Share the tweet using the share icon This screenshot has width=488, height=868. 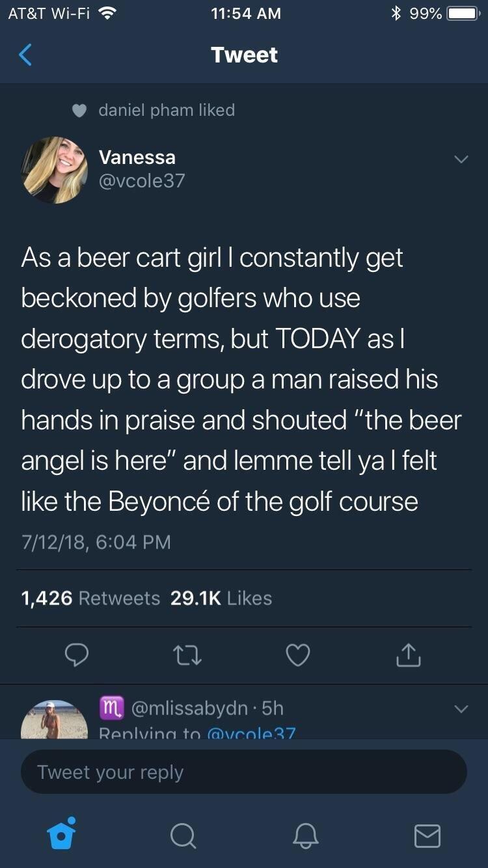click(x=409, y=655)
